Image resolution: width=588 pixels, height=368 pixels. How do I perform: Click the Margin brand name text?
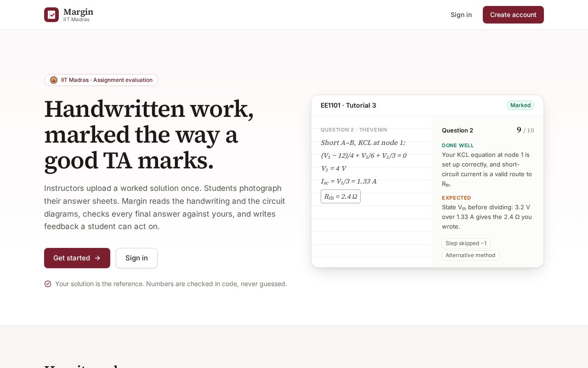click(78, 12)
